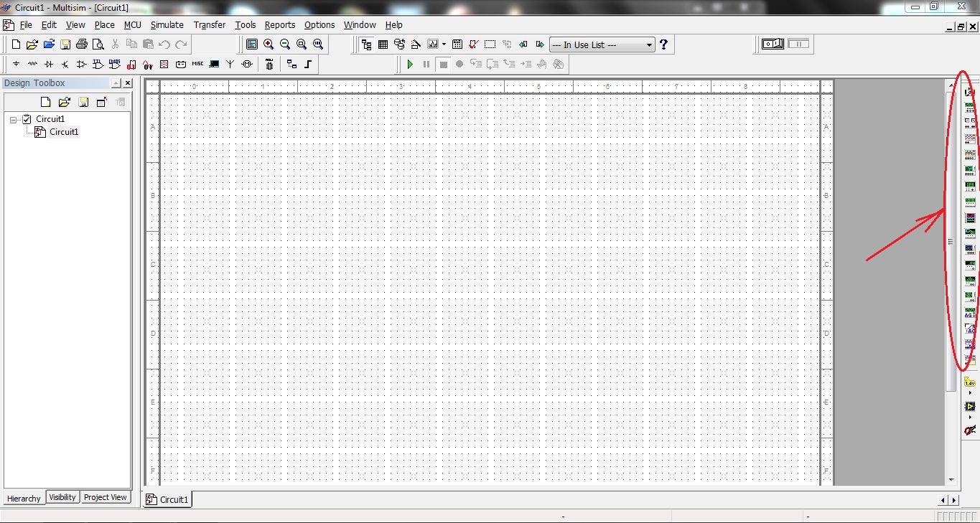Pause the simulation in simulation toolbar
This screenshot has height=523, width=980.
[x=426, y=64]
